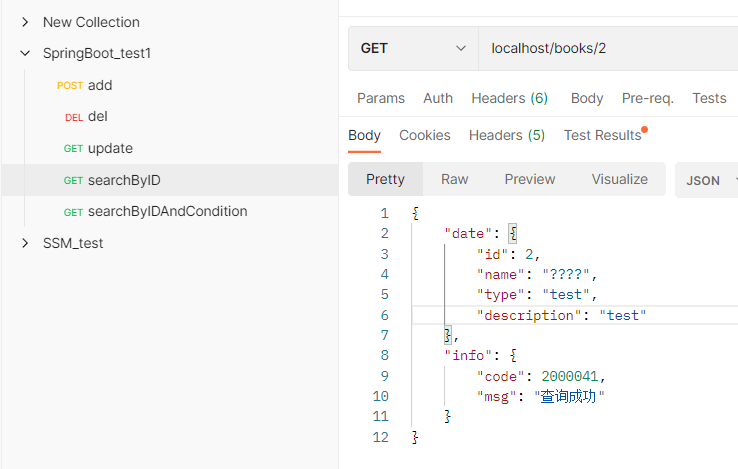The width and height of the screenshot is (738, 469).
Task: Open the GET method dropdown
Action: coord(413,48)
